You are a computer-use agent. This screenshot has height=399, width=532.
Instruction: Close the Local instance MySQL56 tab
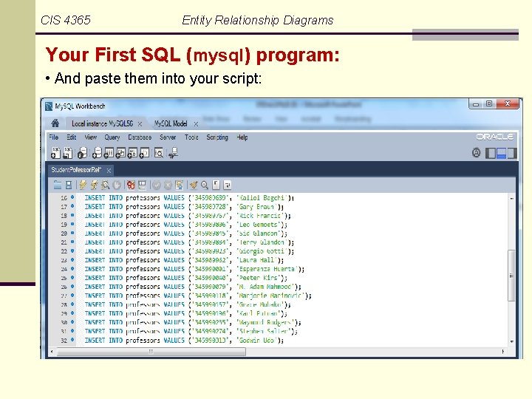(x=140, y=125)
